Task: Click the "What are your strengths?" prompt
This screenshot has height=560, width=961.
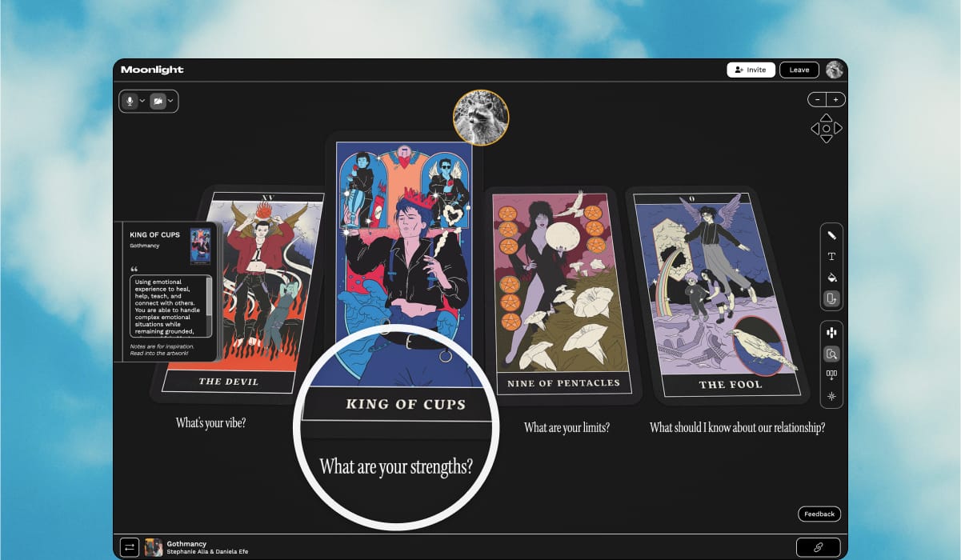Action: (x=396, y=466)
